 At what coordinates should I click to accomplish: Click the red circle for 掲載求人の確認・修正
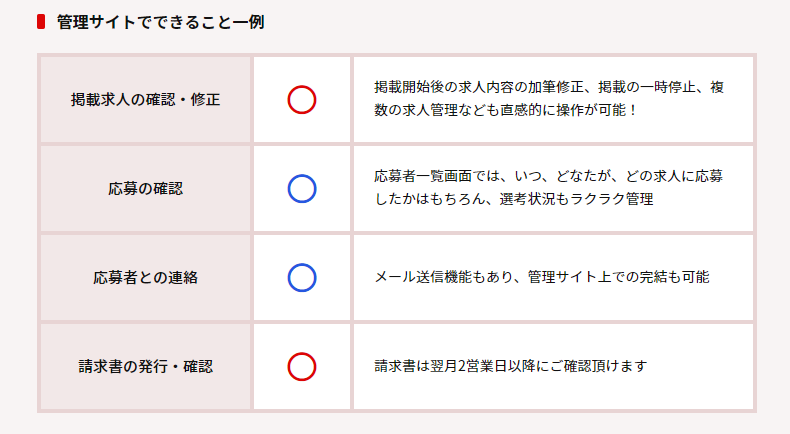(x=302, y=100)
